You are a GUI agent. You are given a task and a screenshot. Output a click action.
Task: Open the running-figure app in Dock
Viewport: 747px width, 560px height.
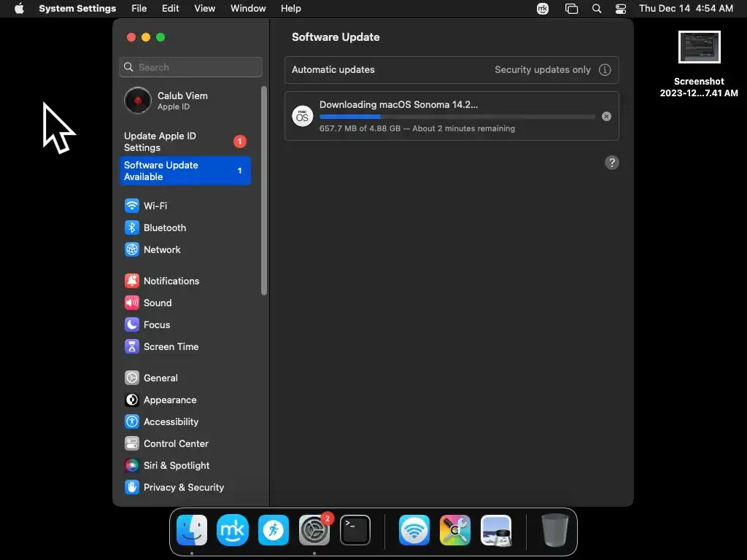coord(274,530)
